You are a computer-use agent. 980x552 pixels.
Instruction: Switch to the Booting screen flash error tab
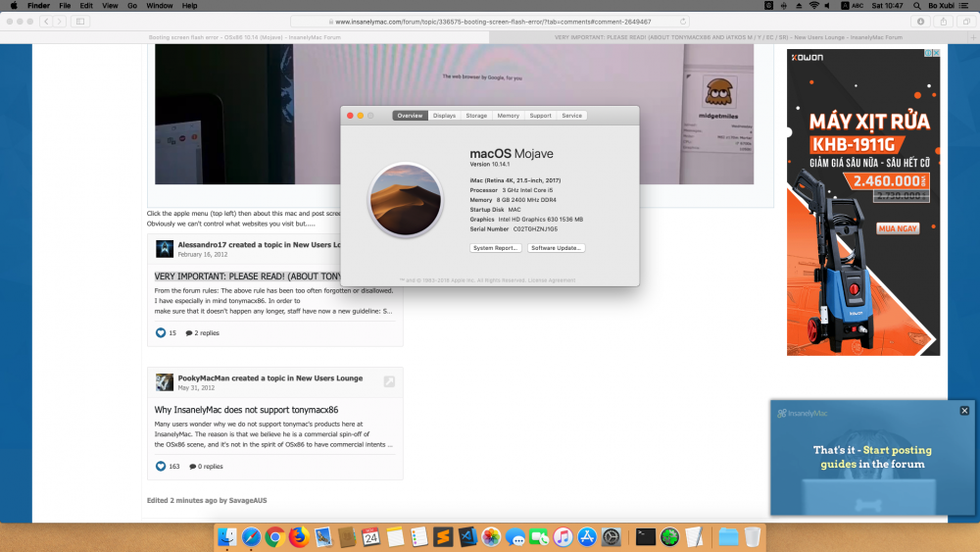244,37
